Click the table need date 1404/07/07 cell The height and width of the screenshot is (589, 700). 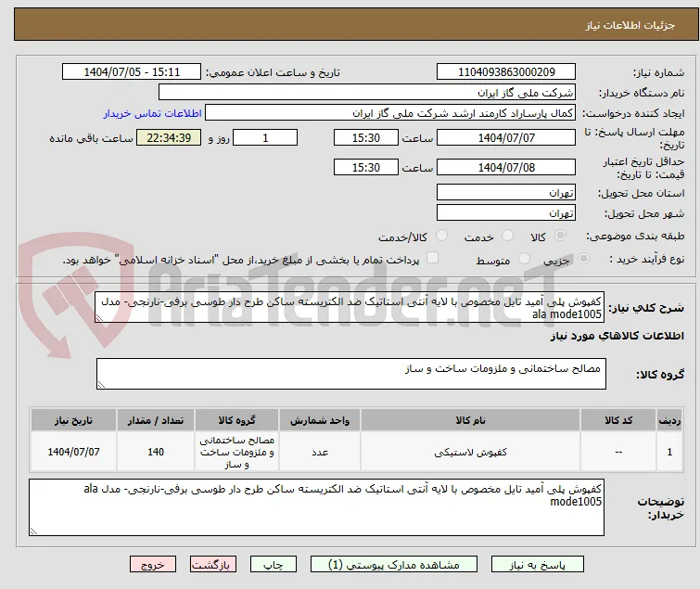[x=73, y=452]
